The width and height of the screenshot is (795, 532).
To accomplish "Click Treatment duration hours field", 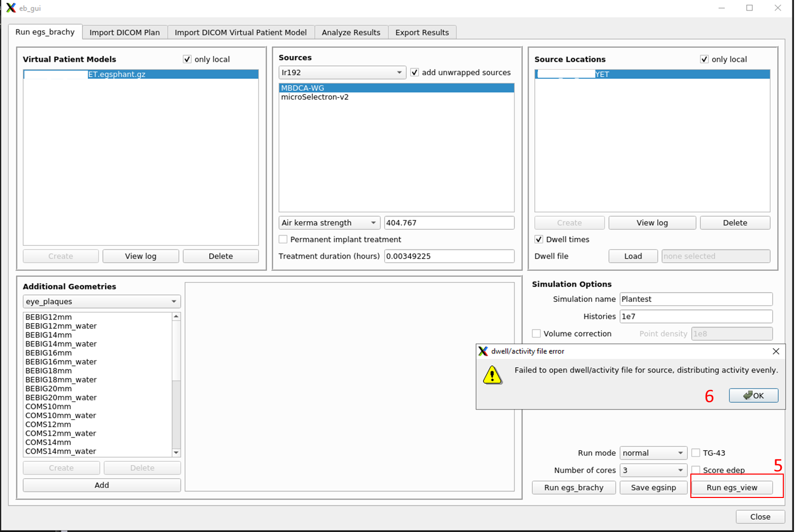I will [449, 256].
